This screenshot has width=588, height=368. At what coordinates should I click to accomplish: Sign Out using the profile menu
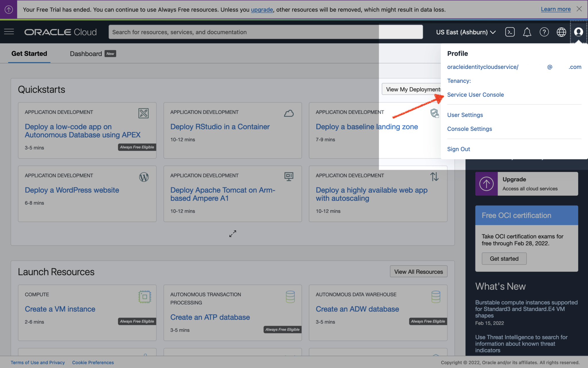click(458, 149)
